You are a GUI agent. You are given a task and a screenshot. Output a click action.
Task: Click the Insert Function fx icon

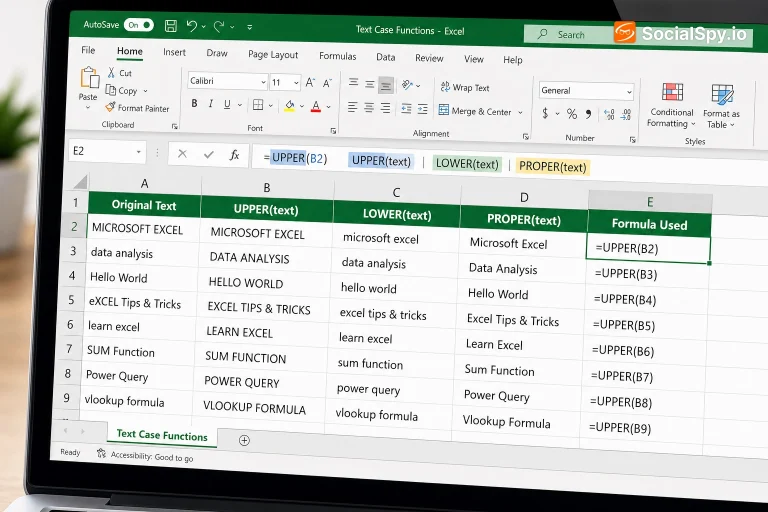234,155
